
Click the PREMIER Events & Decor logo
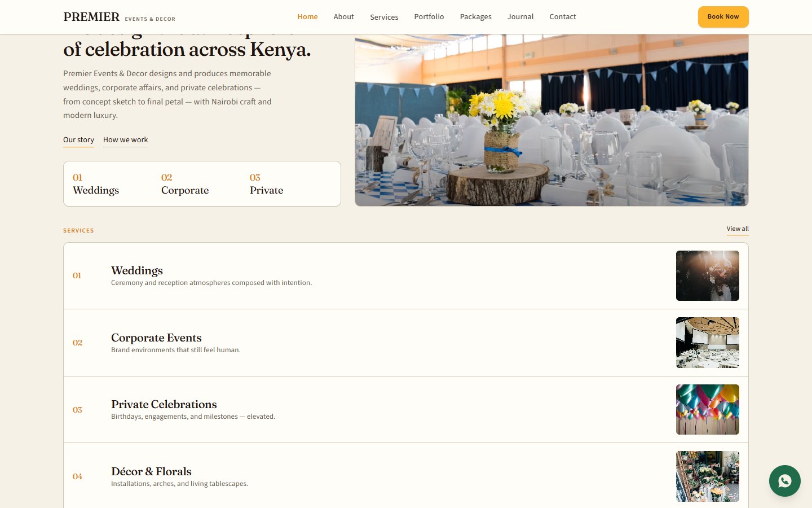pyautogui.click(x=119, y=17)
